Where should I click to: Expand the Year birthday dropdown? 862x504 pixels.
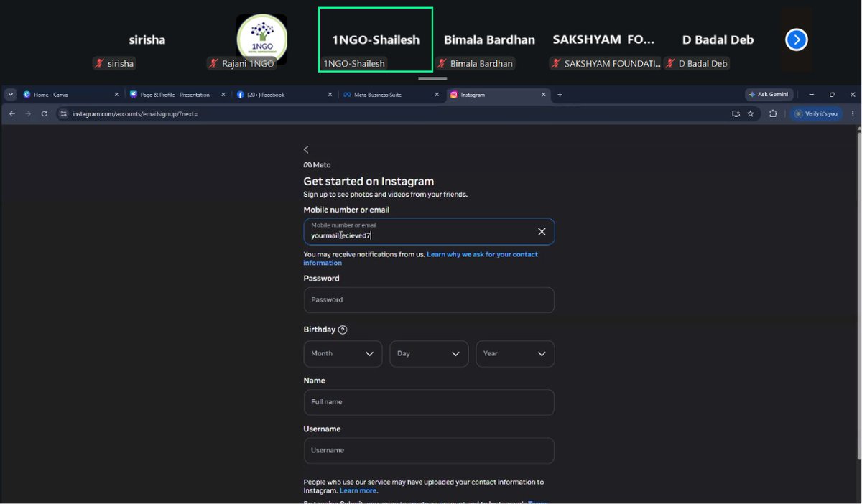[515, 354]
